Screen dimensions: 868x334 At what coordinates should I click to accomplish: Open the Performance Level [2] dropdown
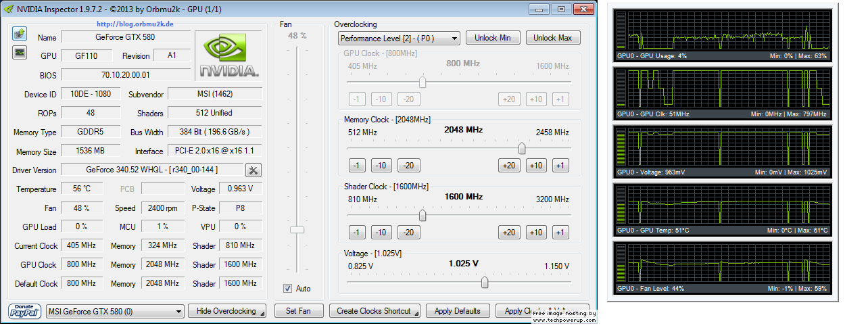click(399, 38)
